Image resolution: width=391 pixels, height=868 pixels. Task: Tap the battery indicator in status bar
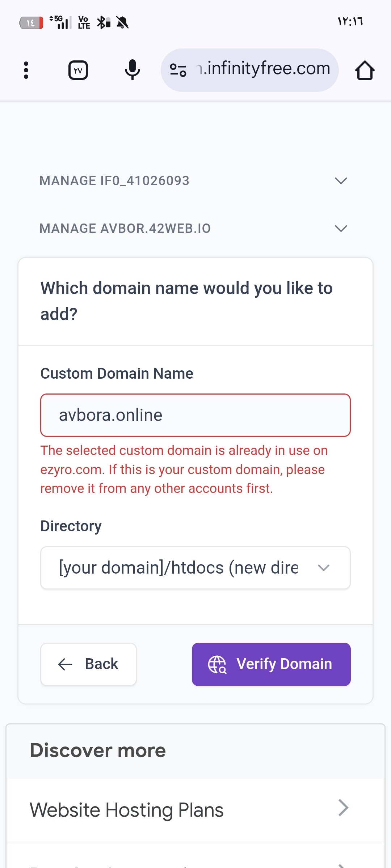point(31,23)
